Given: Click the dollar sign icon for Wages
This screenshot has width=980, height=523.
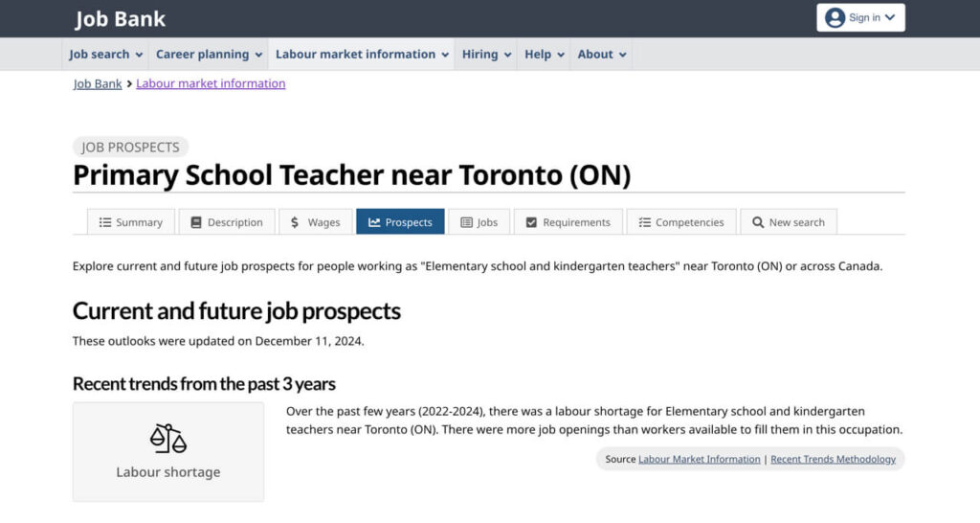Looking at the screenshot, I should point(295,222).
